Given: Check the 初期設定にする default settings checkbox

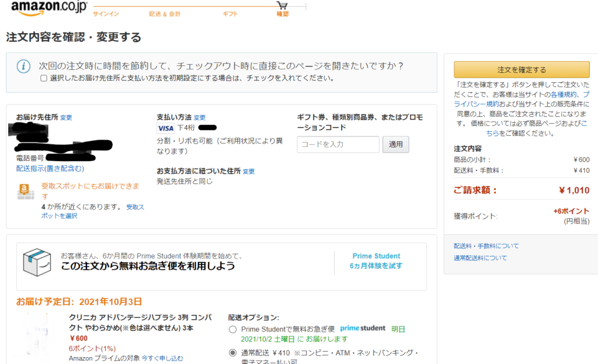Looking at the screenshot, I should [44, 78].
